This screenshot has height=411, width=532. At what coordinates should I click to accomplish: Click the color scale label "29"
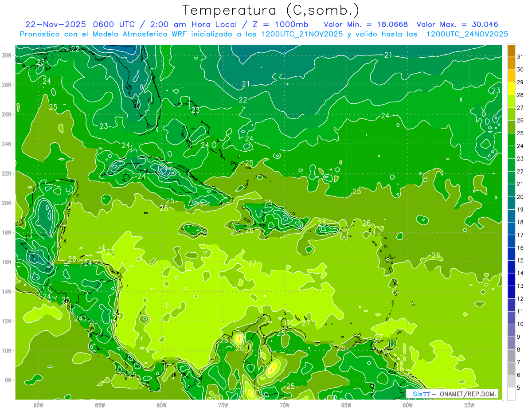520,82
